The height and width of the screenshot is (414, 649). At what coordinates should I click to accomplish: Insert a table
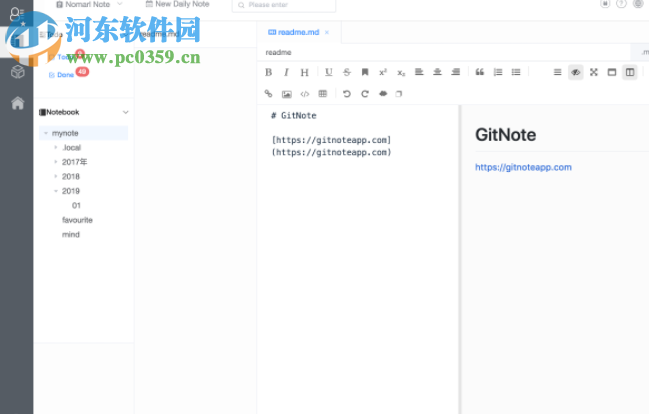[x=322, y=94]
